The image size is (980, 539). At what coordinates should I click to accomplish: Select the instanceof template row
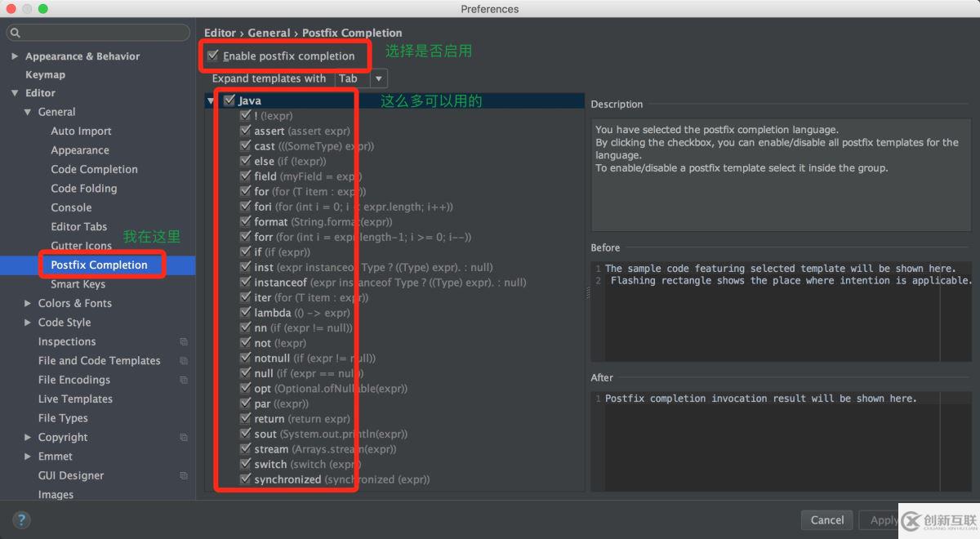click(395, 283)
